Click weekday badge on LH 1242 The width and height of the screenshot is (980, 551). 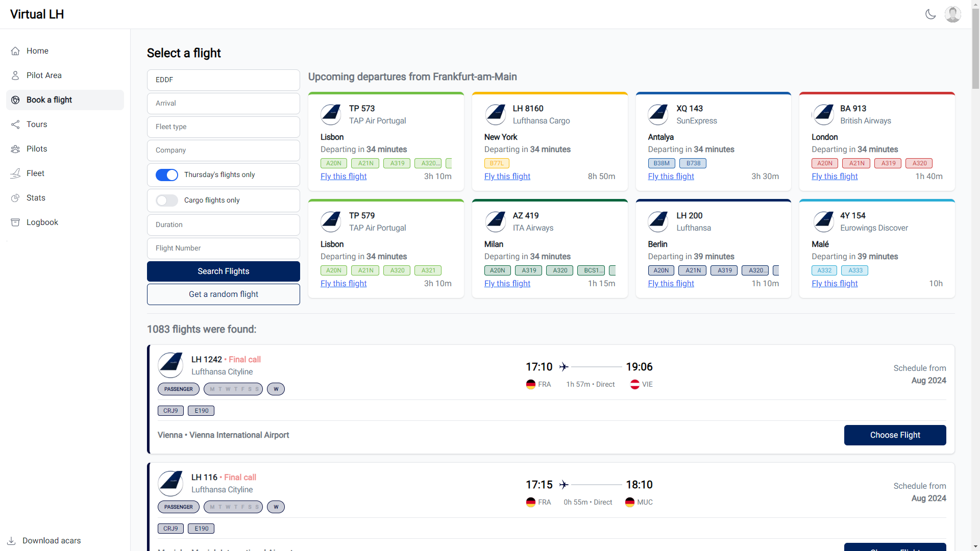[x=233, y=389]
